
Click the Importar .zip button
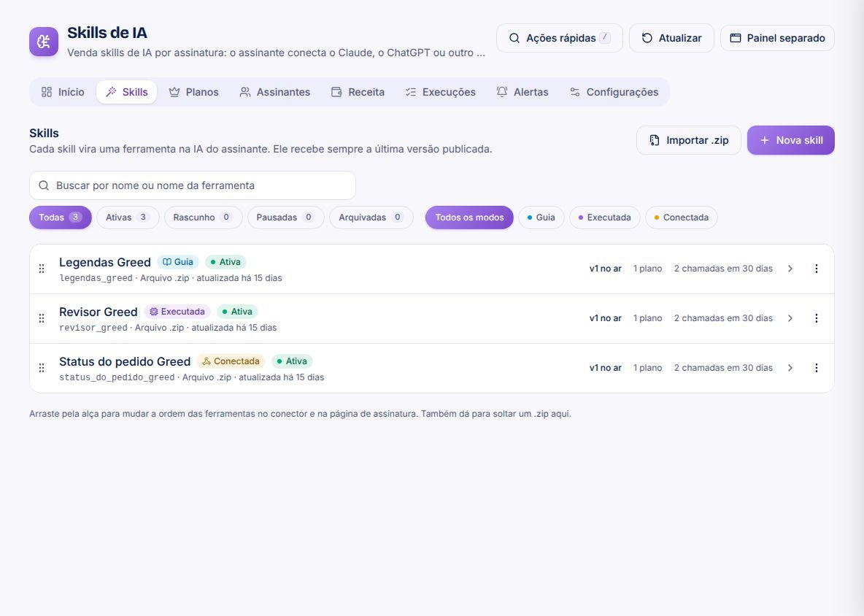[689, 141]
